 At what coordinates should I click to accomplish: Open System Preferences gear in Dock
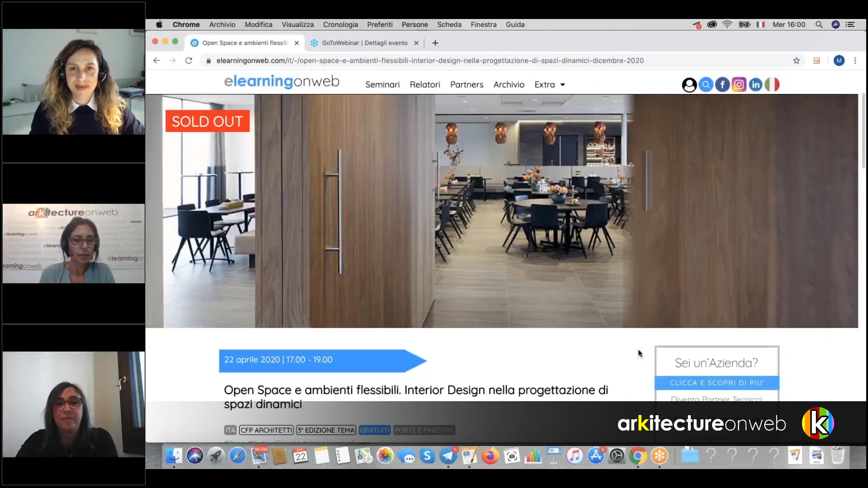pyautogui.click(x=617, y=456)
